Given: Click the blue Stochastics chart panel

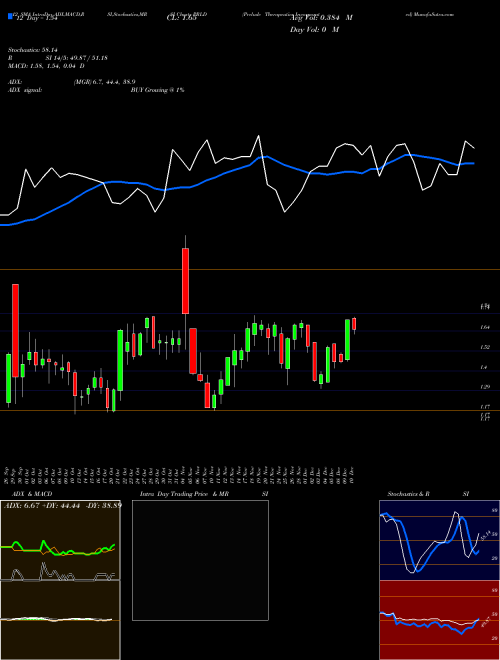Looking at the screenshot, I should [x=439, y=540].
